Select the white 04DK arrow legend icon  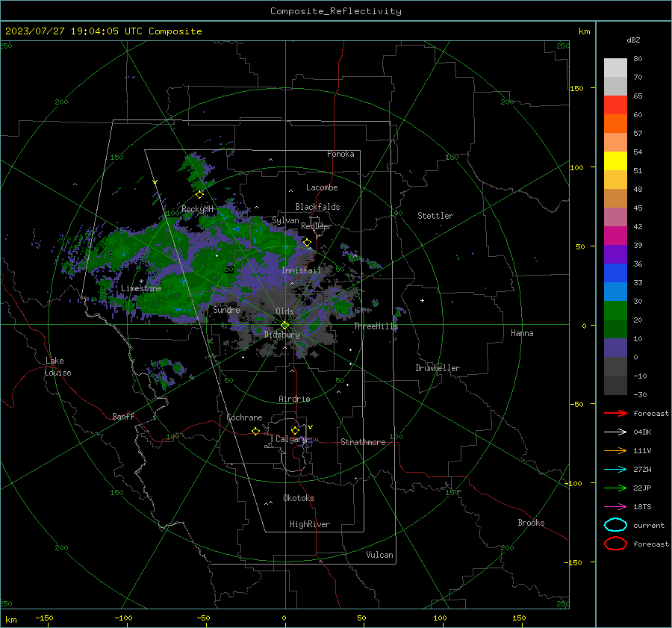(x=615, y=432)
